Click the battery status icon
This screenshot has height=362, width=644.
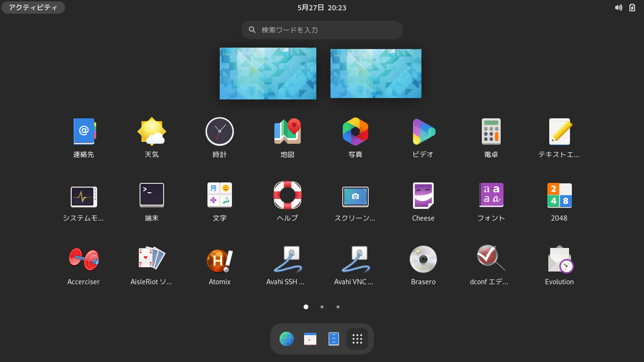pyautogui.click(x=632, y=8)
